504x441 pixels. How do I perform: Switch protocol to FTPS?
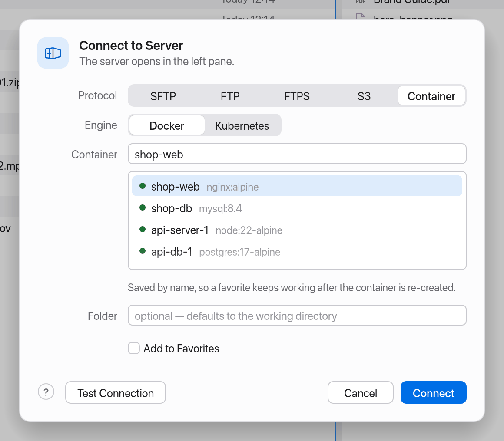[297, 96]
